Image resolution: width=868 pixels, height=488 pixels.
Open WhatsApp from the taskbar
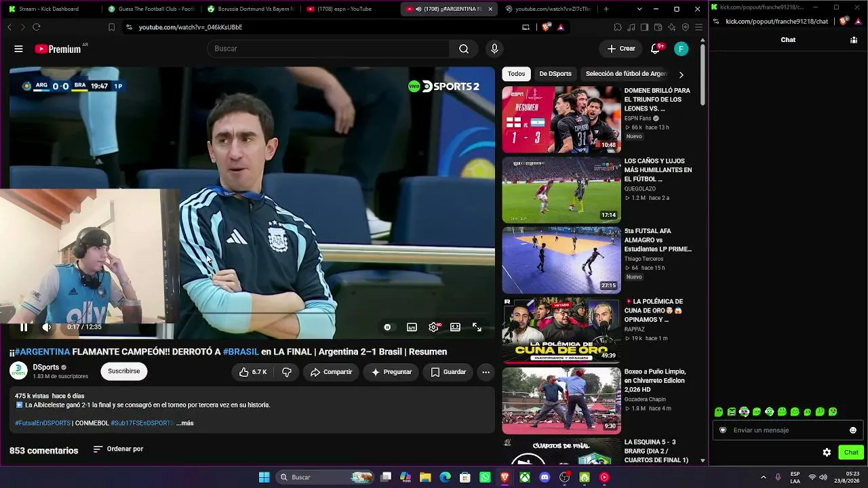click(485, 477)
